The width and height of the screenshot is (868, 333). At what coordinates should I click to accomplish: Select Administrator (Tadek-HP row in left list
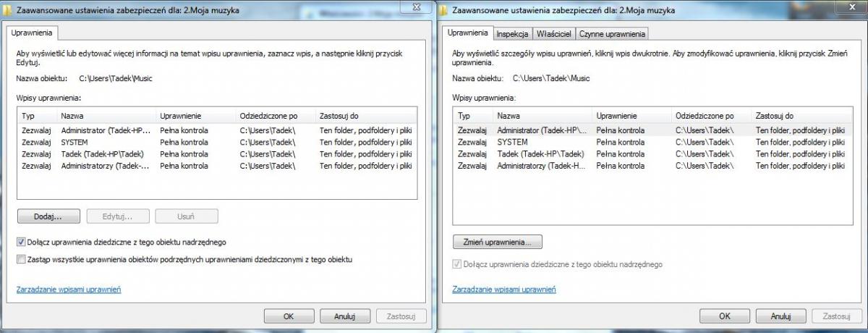(216, 131)
